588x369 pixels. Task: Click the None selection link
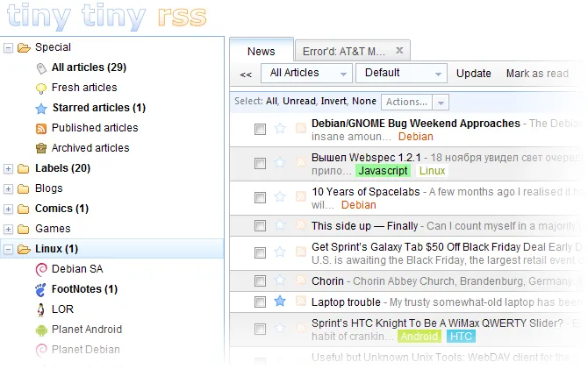pyautogui.click(x=363, y=101)
